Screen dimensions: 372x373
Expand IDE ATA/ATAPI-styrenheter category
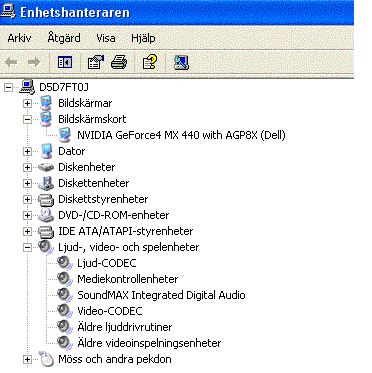tap(27, 231)
